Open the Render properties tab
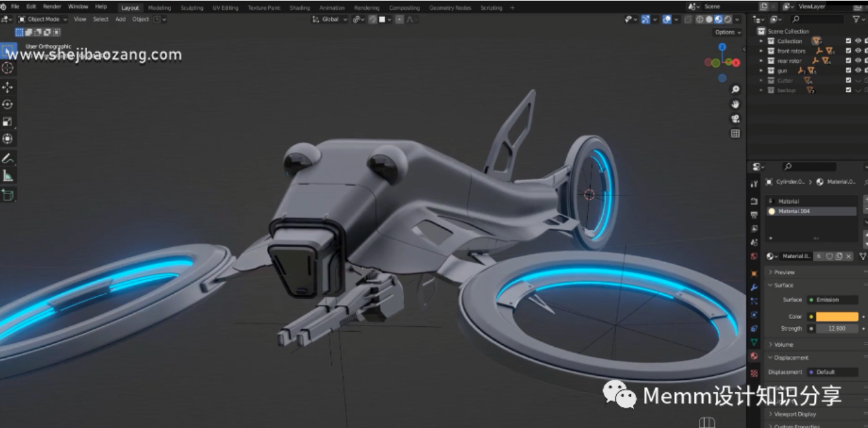Screen dimensions: 868x428 754,201
